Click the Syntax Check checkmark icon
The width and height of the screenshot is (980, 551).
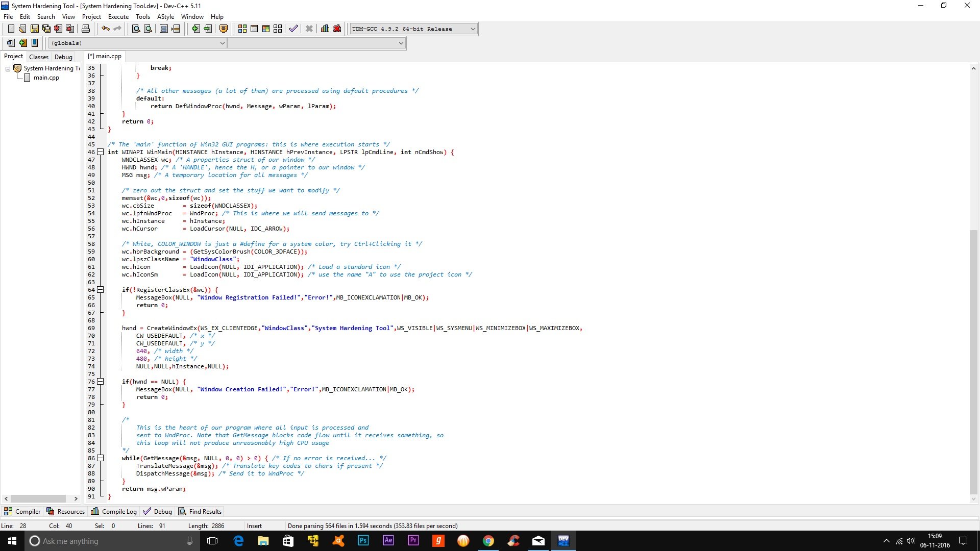coord(293,29)
